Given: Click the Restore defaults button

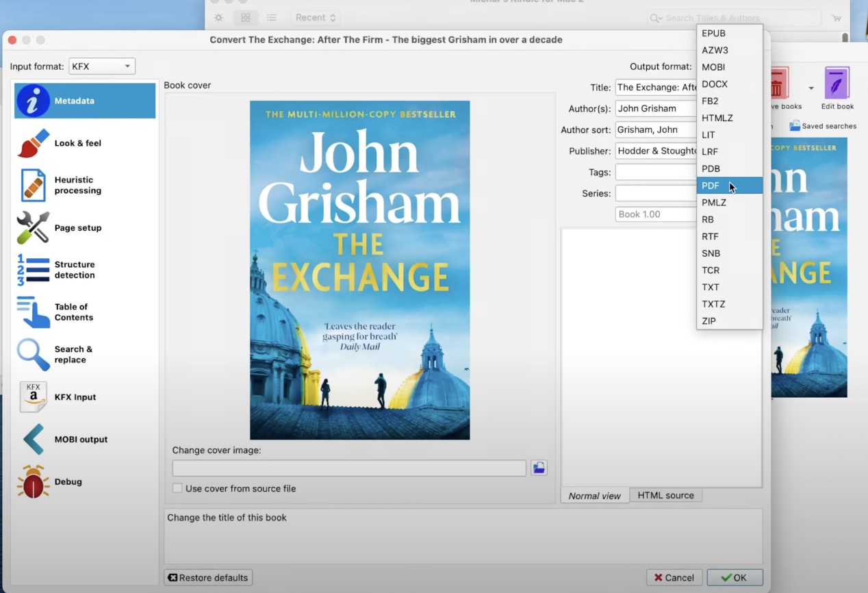Looking at the screenshot, I should pos(208,577).
